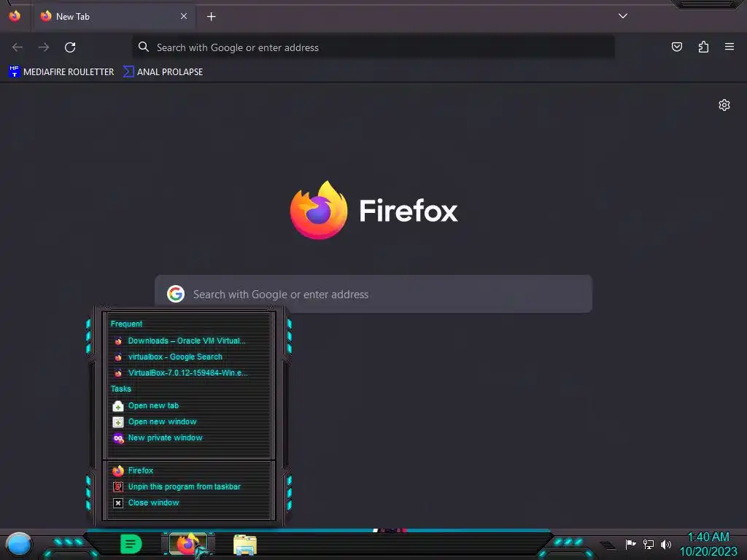Screen dimensions: 747x560
Task: Click the search magnifier icon in URL bar
Action: pyautogui.click(x=144, y=47)
